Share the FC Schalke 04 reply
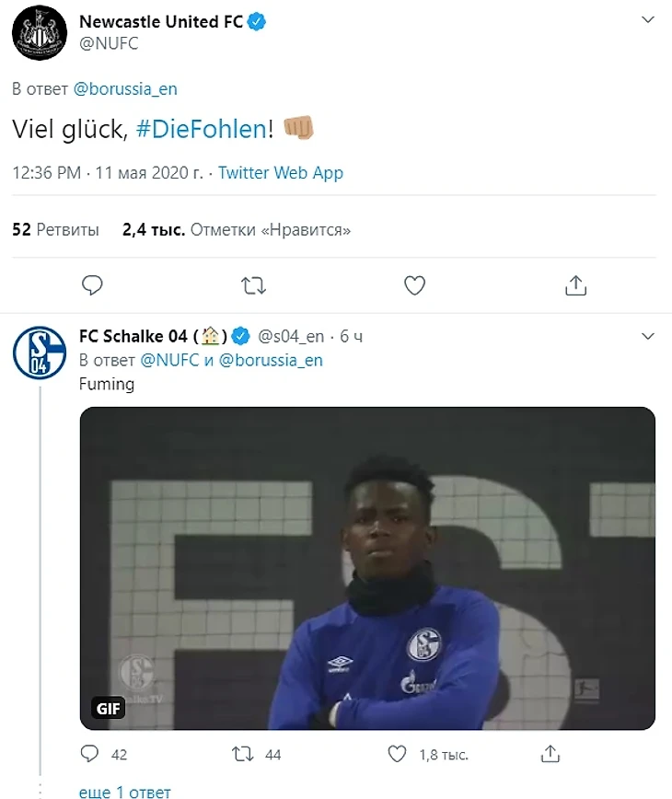 (551, 755)
